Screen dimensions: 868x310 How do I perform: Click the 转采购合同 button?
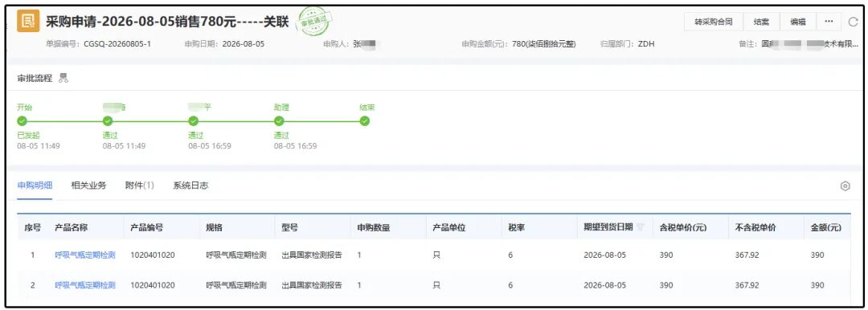[714, 22]
